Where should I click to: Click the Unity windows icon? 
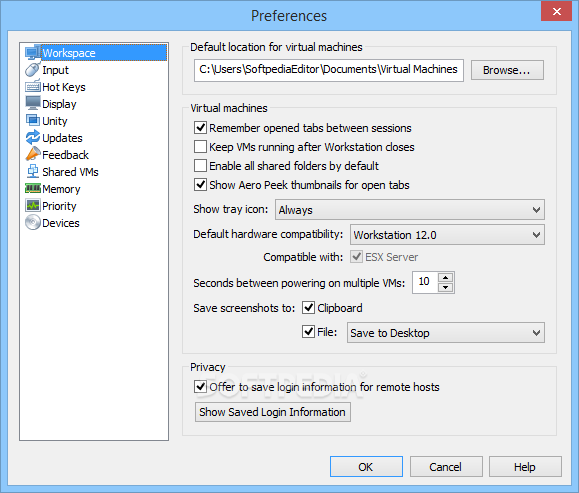[x=33, y=120]
